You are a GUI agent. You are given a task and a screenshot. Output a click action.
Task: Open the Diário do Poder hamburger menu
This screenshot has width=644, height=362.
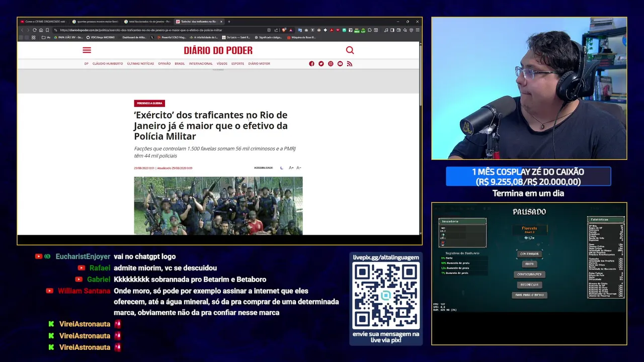tap(87, 50)
